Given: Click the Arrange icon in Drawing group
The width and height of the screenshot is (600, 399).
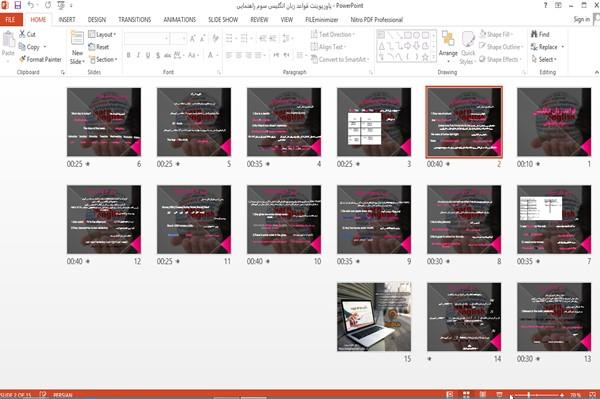Looking at the screenshot, I should coord(448,43).
